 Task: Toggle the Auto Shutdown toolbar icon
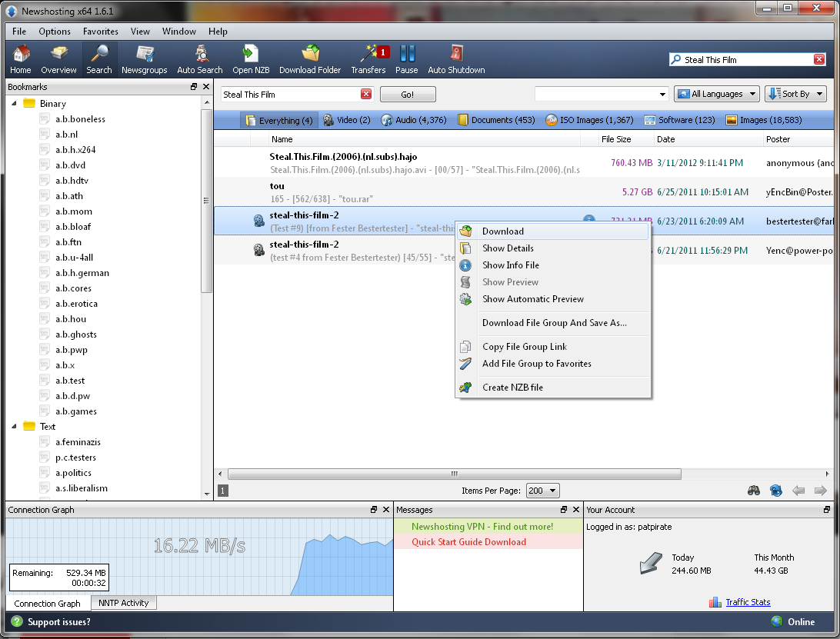click(456, 59)
